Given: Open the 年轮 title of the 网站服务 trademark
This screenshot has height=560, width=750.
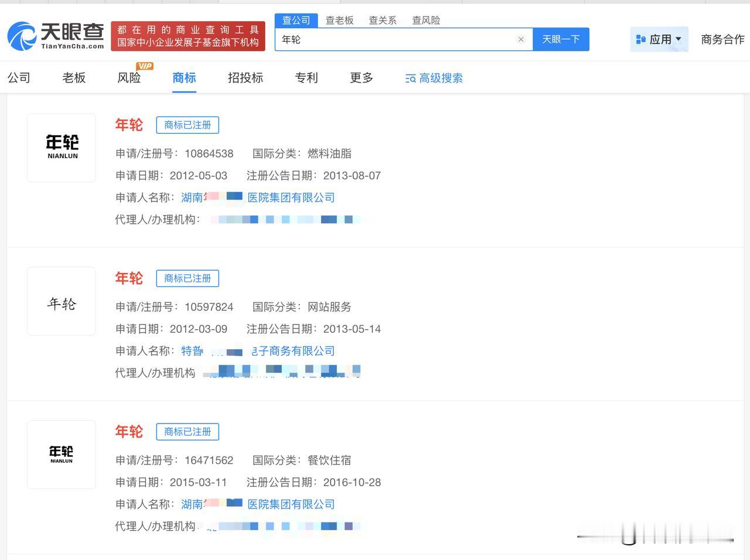Looking at the screenshot, I should [129, 278].
